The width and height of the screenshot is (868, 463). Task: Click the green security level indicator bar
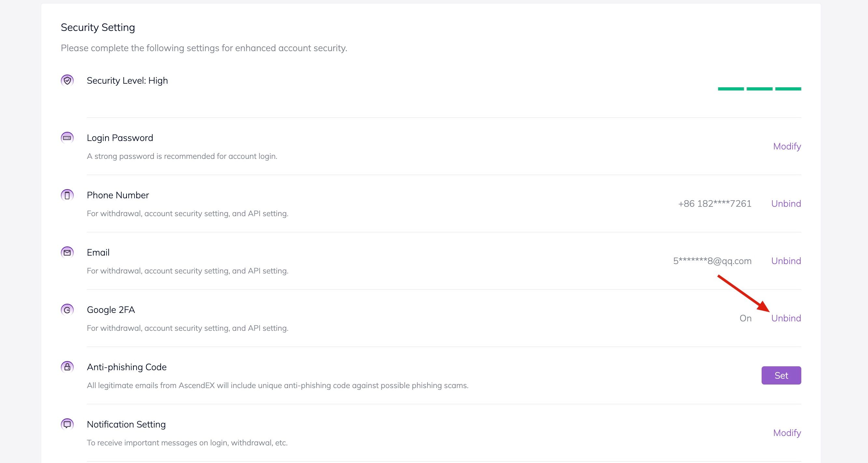coord(759,89)
